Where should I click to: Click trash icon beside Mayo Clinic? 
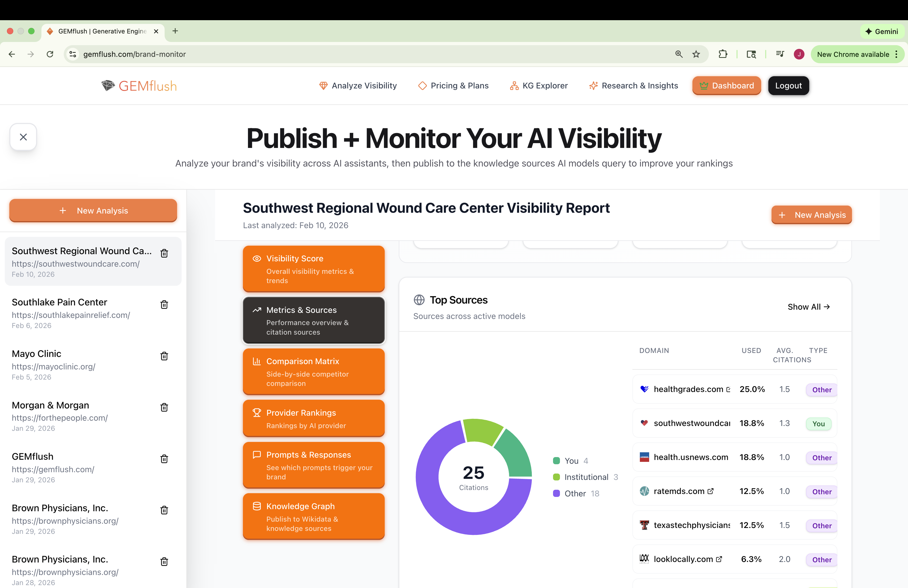click(164, 356)
